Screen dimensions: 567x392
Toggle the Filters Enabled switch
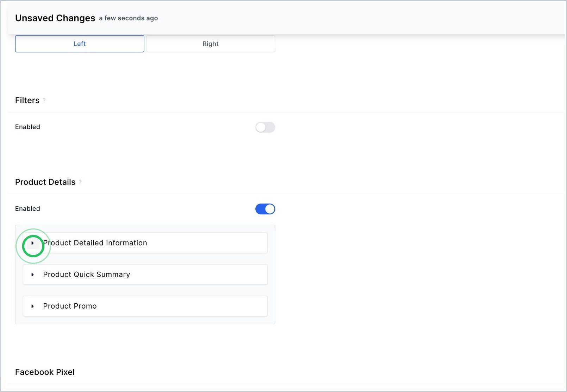click(x=265, y=127)
